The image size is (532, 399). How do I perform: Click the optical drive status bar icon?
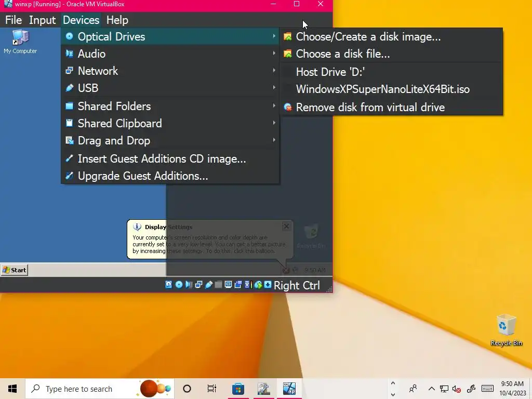point(179,285)
